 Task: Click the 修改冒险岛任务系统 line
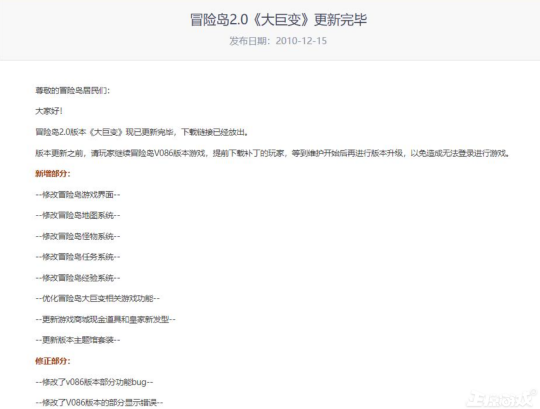click(78, 257)
